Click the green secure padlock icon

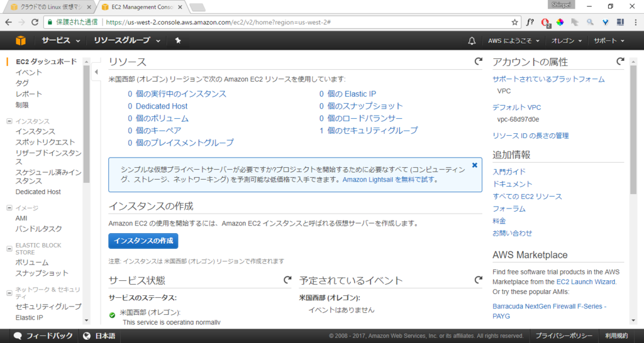point(50,22)
